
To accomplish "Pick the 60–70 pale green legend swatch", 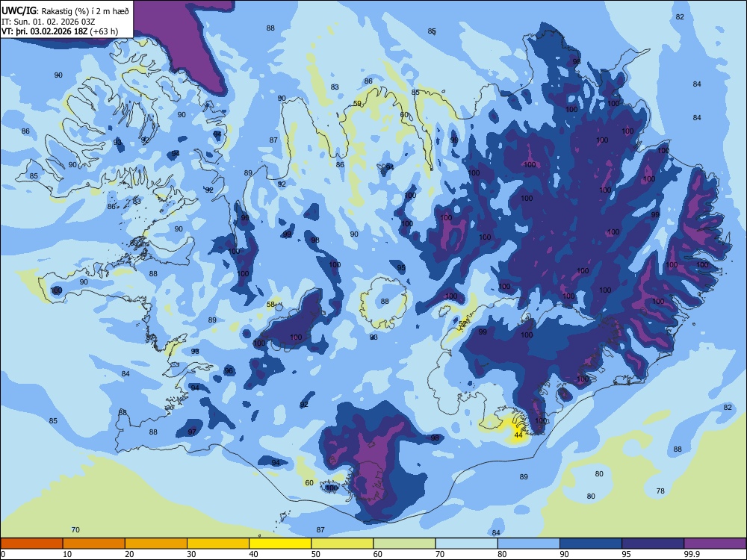I will 404,544.
